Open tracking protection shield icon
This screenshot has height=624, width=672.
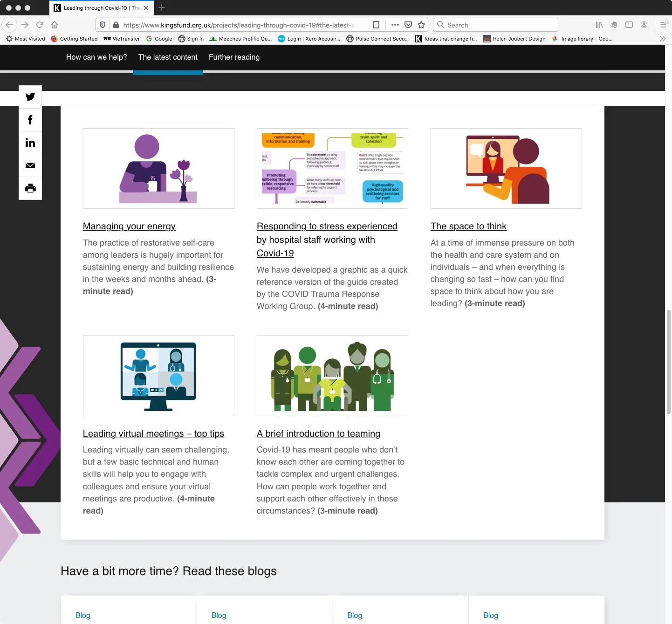[x=103, y=25]
